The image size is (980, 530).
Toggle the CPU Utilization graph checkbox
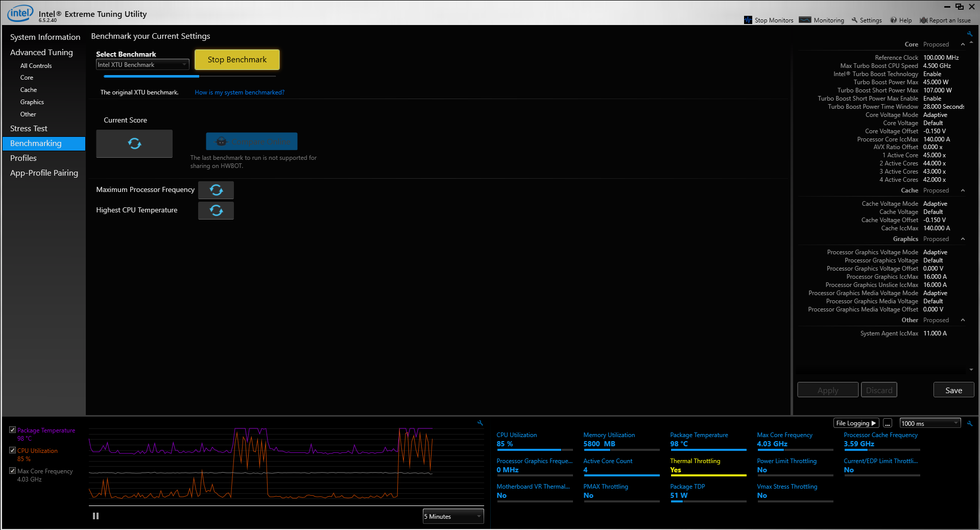click(x=13, y=450)
